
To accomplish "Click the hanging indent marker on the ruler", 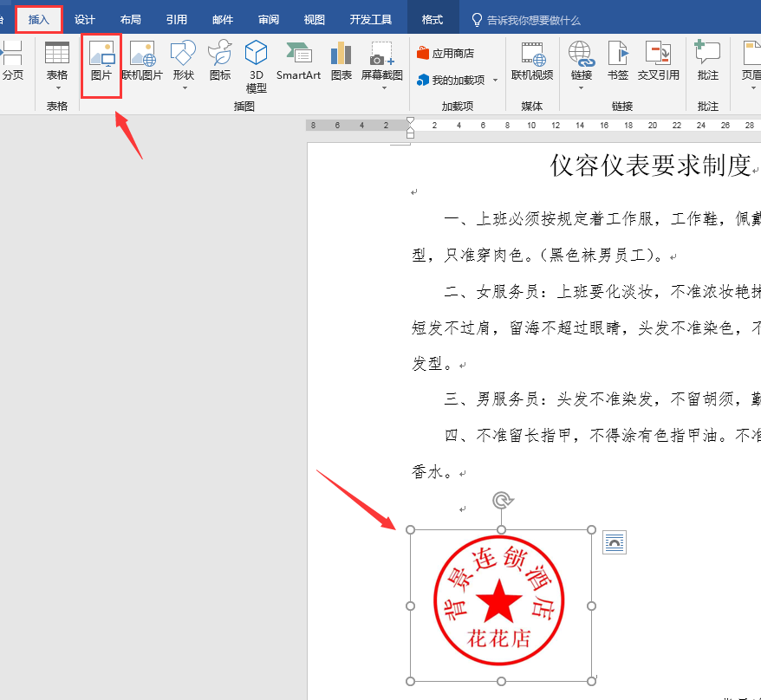I will pyautogui.click(x=411, y=129).
